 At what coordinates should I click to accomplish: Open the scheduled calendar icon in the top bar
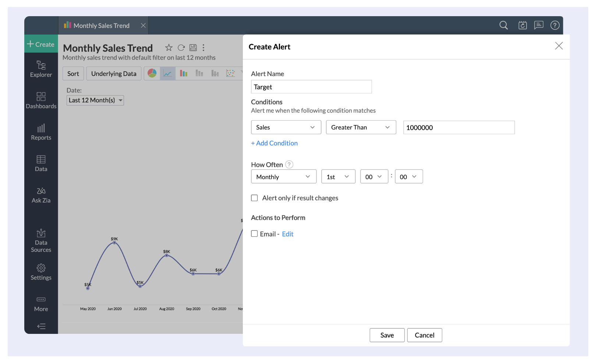point(522,25)
